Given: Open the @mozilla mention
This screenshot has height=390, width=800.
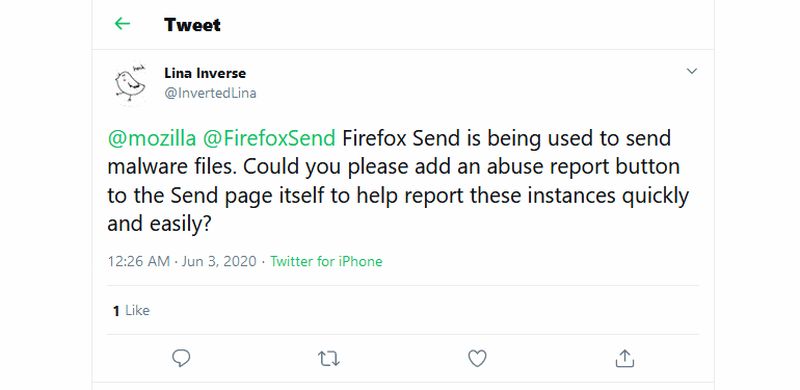Looking at the screenshot, I should point(152,139).
